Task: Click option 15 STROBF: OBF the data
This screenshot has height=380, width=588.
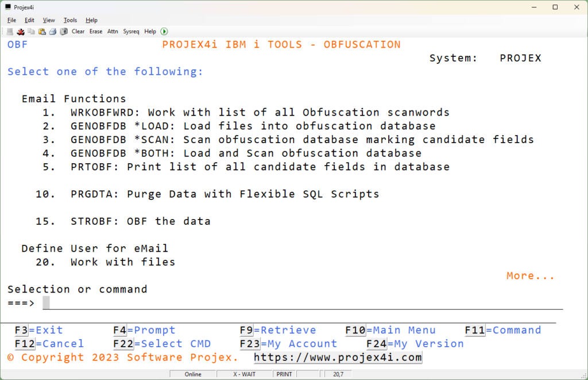Action: pyautogui.click(x=123, y=221)
